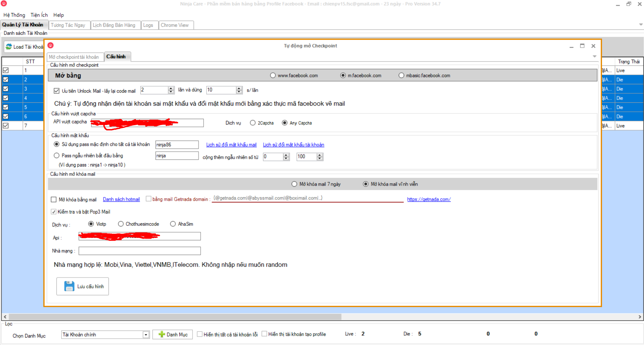The image size is (644, 345).
Task: Select m.facebook.com radio option
Action: [343, 76]
